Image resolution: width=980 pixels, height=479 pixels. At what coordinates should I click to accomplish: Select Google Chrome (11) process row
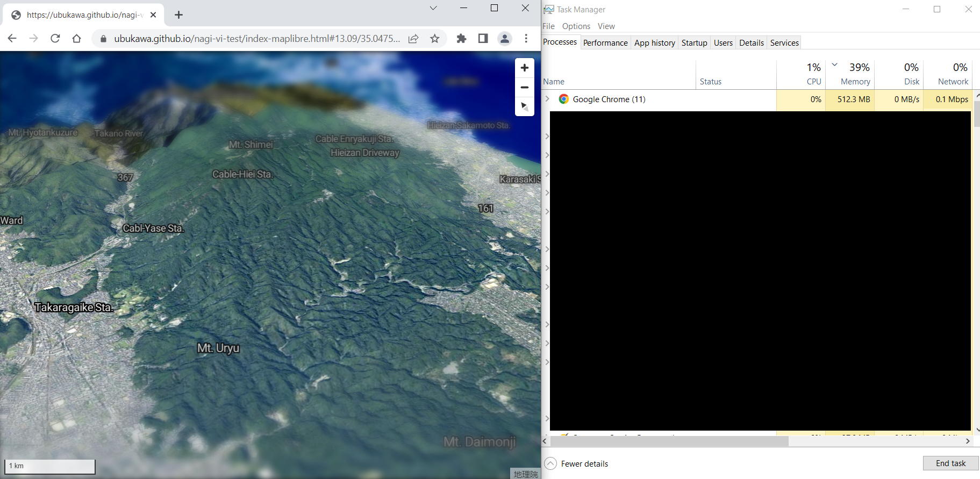757,99
